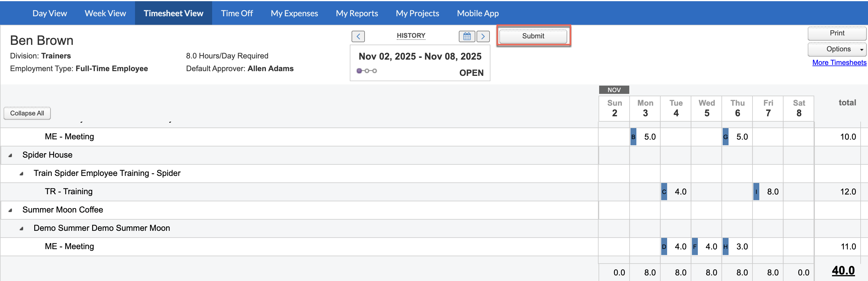Click the G marker on Thursday's meeting entry

pos(725,137)
